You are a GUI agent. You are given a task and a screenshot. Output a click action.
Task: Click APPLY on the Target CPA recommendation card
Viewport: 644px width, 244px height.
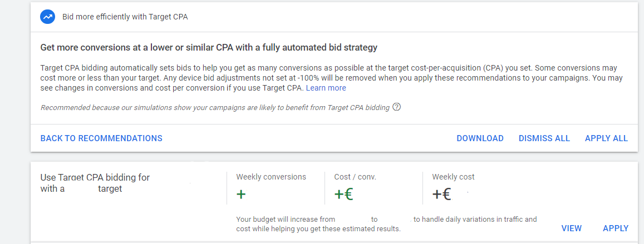(x=615, y=228)
